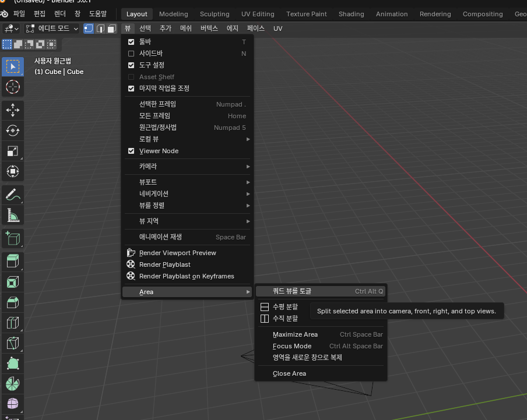The width and height of the screenshot is (527, 420).
Task: Run Render Viewport Preview
Action: pos(187,253)
